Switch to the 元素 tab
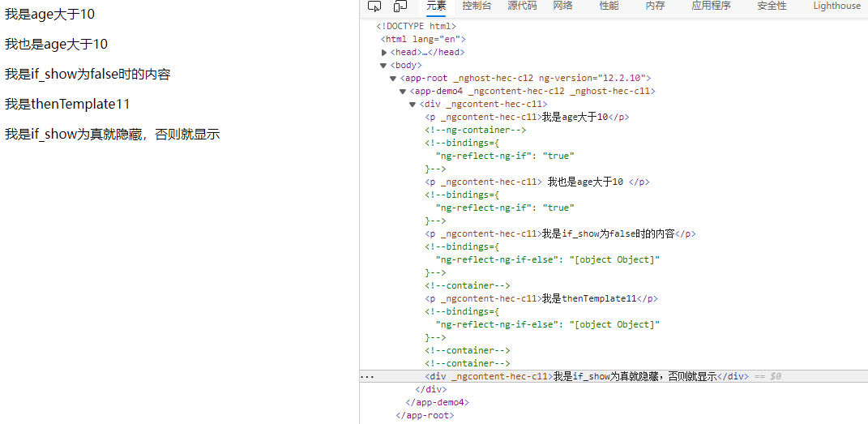 (x=436, y=6)
